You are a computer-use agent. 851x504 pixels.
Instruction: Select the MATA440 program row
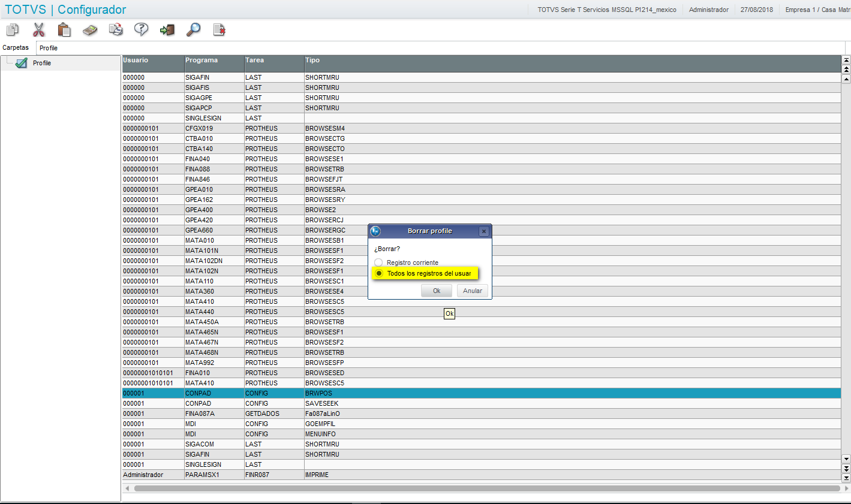pyautogui.click(x=482, y=312)
